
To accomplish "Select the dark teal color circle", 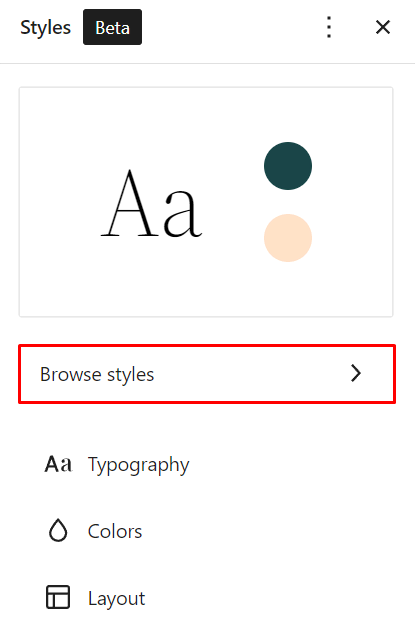I will 288,166.
